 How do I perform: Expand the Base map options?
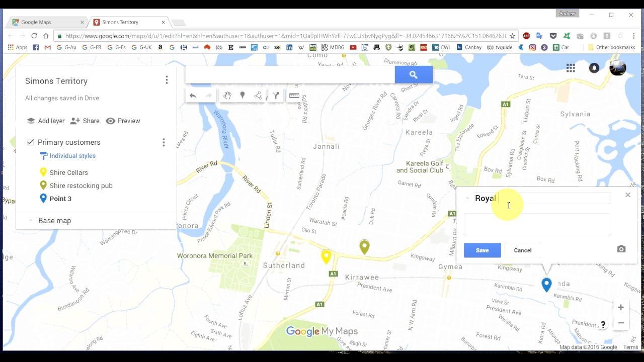[x=31, y=221]
